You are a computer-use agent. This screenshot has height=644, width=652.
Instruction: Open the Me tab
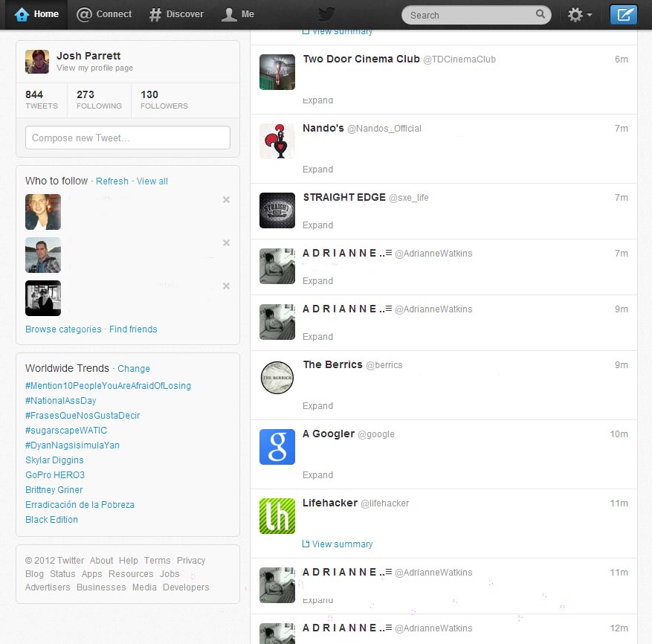pos(237,14)
